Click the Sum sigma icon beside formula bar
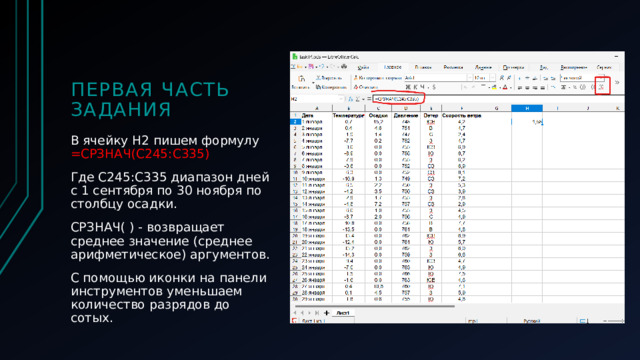Screen dimensions: 640x360 click(x=358, y=99)
